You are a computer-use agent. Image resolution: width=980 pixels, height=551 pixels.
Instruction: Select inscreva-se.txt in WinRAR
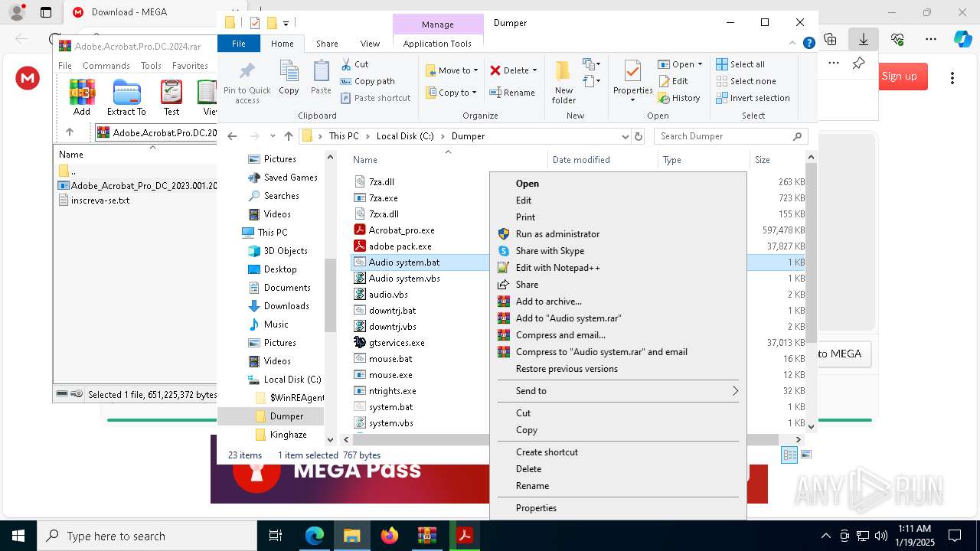click(100, 201)
